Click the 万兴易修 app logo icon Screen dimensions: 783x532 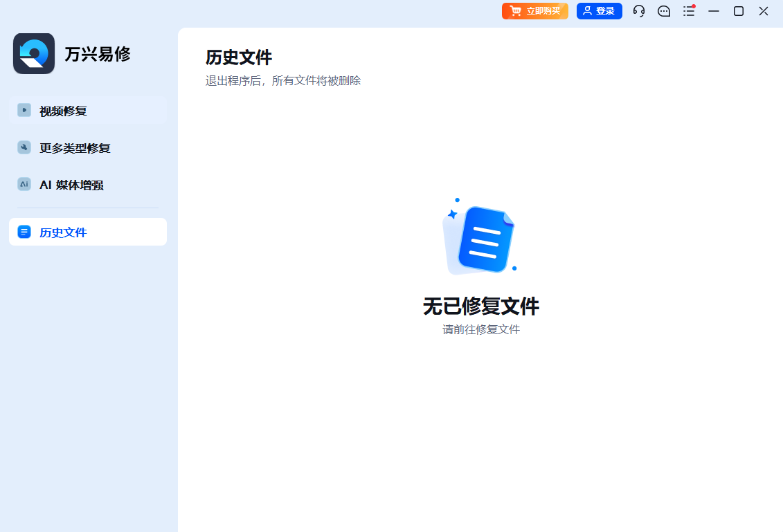34,53
